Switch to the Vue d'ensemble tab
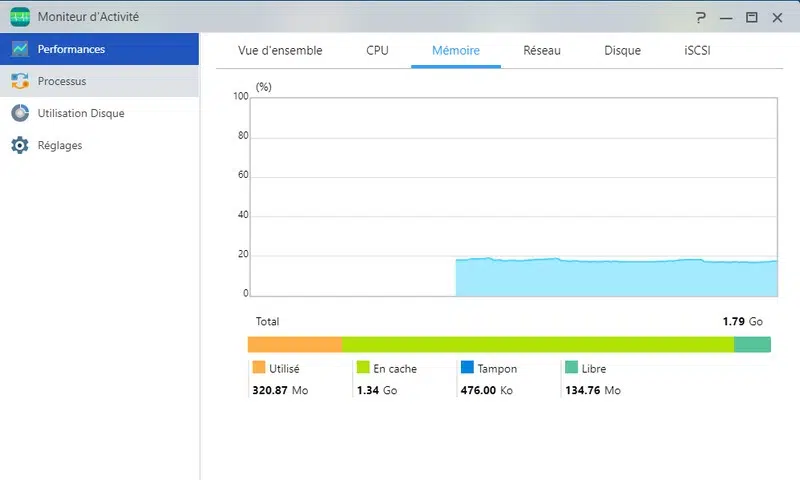Image resolution: width=800 pixels, height=480 pixels. point(280,50)
